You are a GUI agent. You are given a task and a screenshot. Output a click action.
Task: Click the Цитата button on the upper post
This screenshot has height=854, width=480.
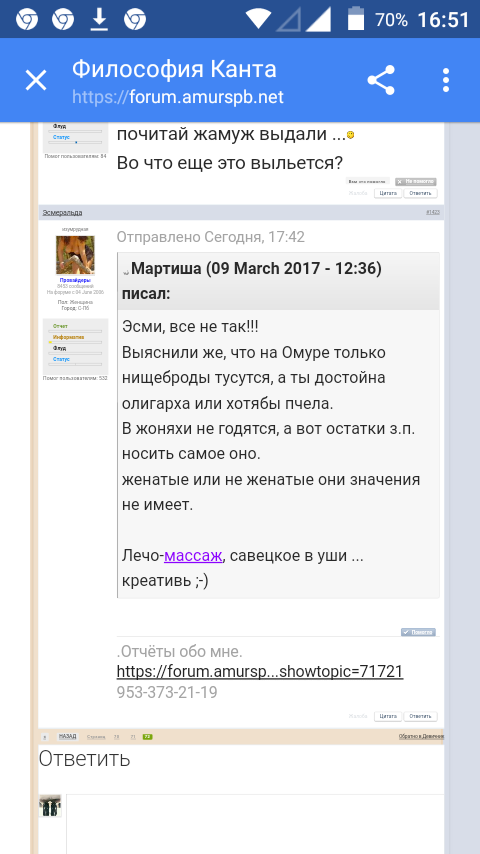[388, 193]
